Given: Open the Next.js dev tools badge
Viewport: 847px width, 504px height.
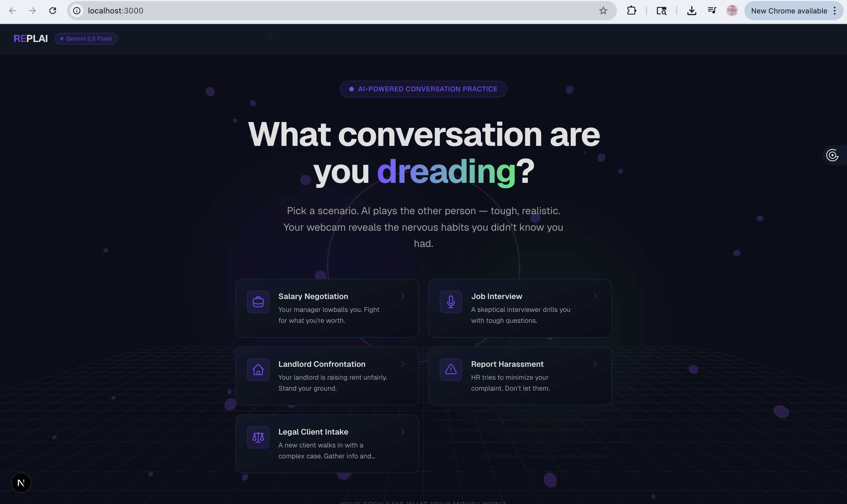Looking at the screenshot, I should click(x=21, y=483).
